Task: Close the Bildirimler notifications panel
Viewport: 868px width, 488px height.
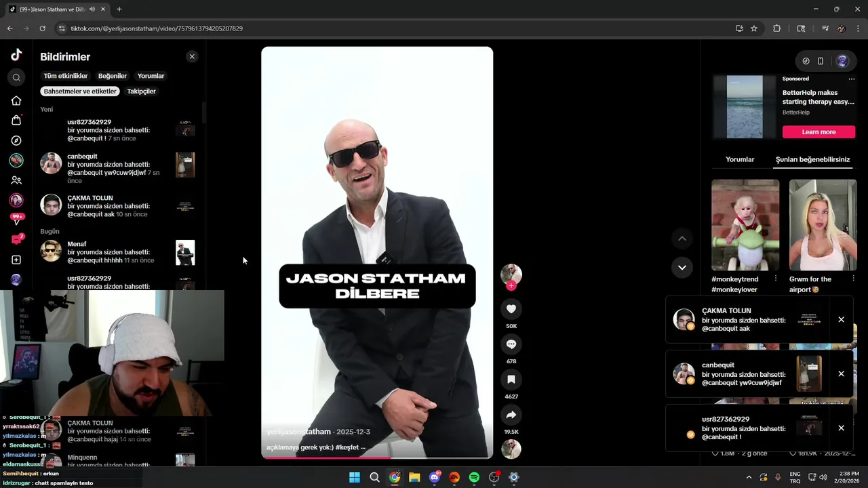Action: [192, 57]
